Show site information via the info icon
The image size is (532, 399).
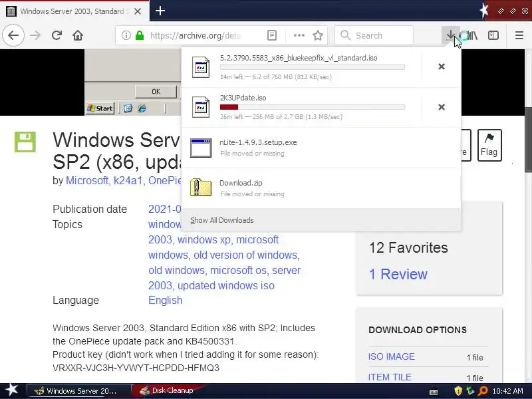[x=126, y=35]
